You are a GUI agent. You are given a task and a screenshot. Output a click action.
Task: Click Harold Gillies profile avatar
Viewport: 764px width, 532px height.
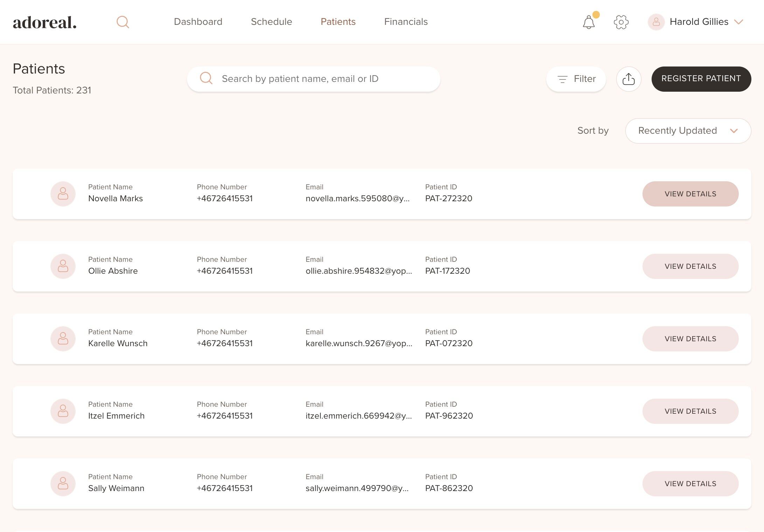(x=656, y=22)
